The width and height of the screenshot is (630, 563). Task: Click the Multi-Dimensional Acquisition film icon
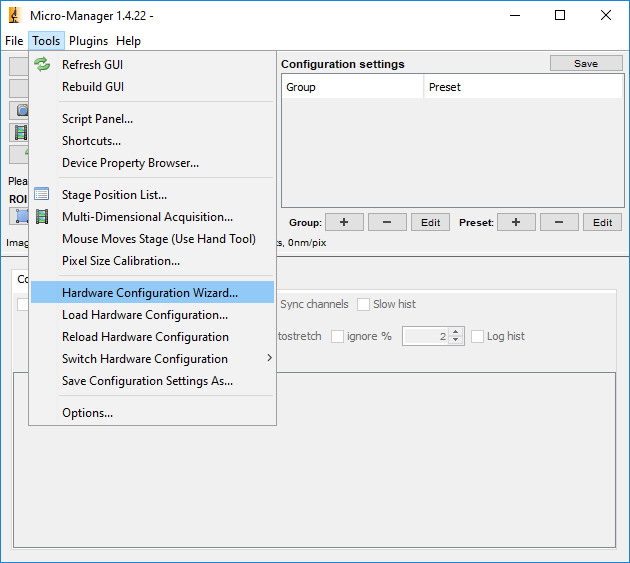[x=42, y=217]
